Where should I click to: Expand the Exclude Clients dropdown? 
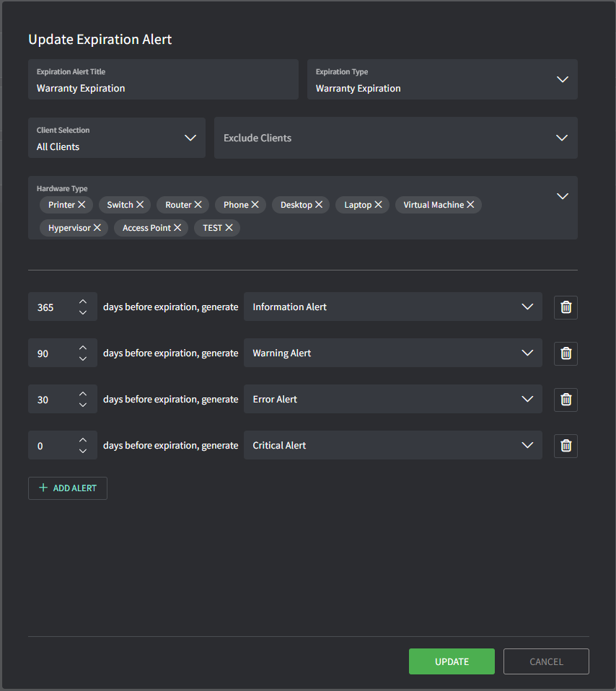click(x=563, y=138)
